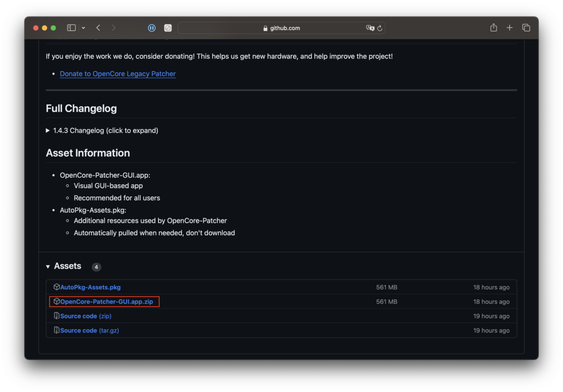Click file icon beside Source code (tar.gz)
563x392 pixels.
click(56, 330)
